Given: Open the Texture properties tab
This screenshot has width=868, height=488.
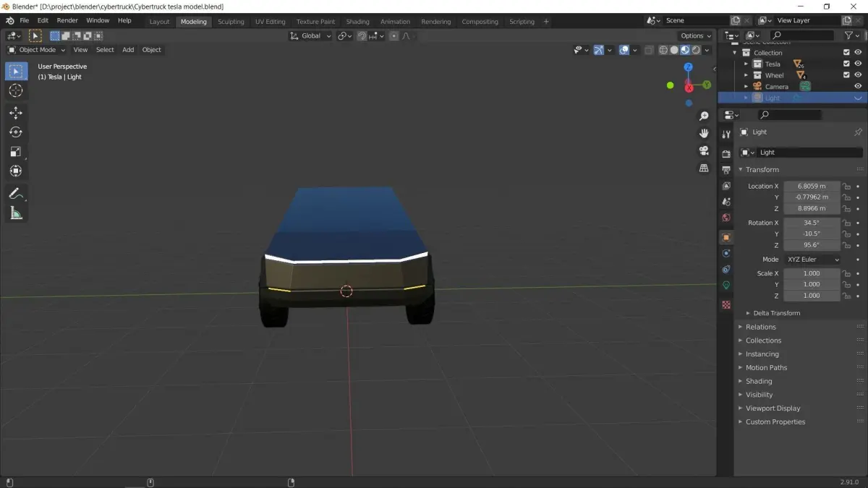Looking at the screenshot, I should 726,305.
